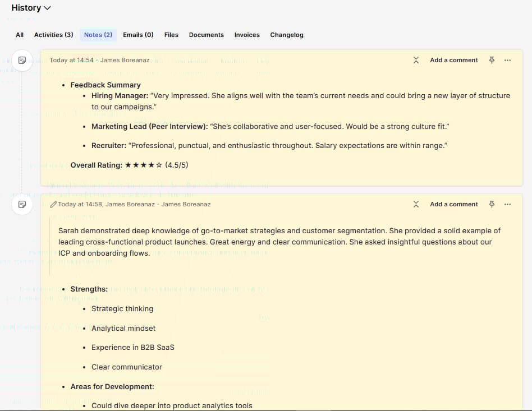The image size is (532, 411).
Task: Add a comment on the second note
Action: point(453,204)
